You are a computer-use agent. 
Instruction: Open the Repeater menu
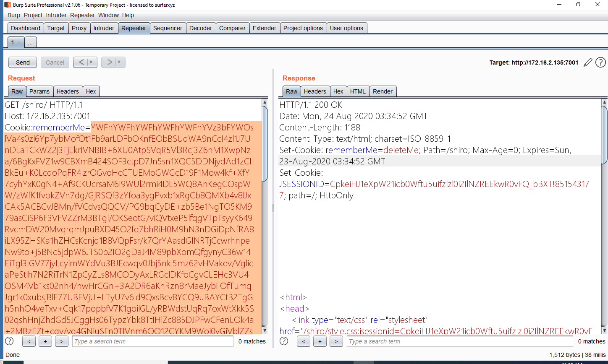click(82, 15)
